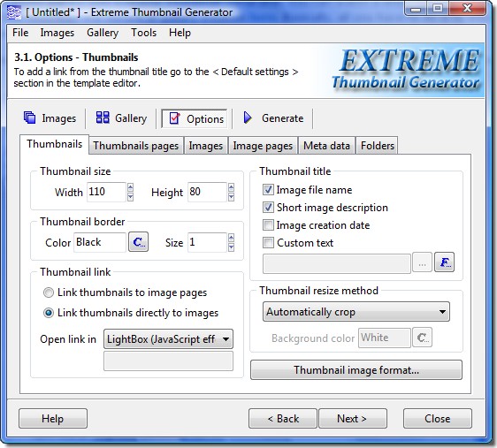497x448 pixels.
Task: Switch to Image pages tab
Action: 263,146
